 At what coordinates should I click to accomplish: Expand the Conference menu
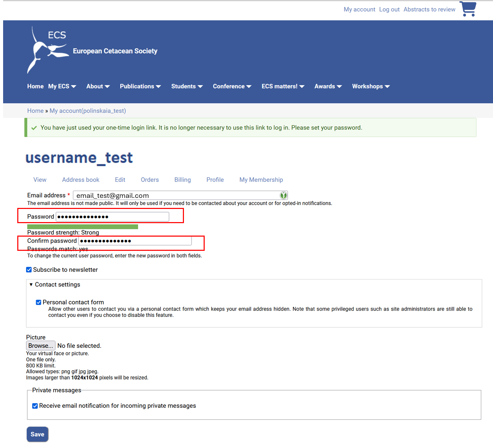232,86
